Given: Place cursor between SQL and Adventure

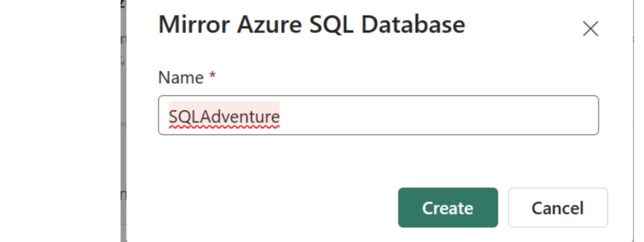Looking at the screenshot, I should click(201, 116).
